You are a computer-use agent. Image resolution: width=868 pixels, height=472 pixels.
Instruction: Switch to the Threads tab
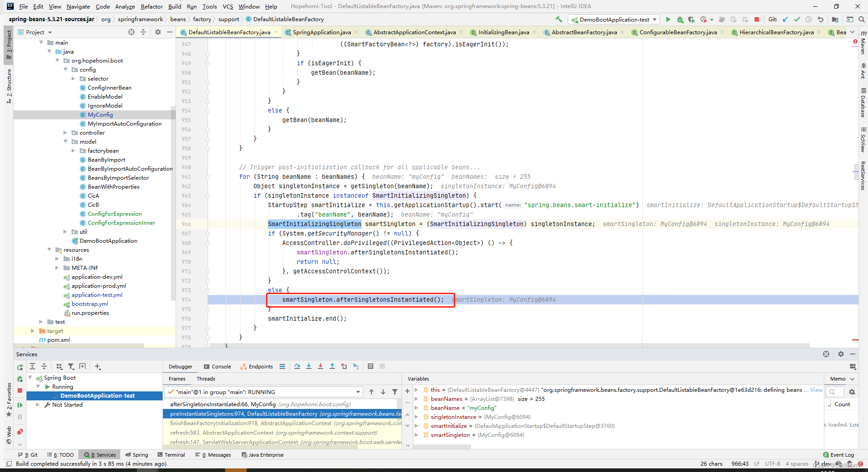pyautogui.click(x=206, y=379)
